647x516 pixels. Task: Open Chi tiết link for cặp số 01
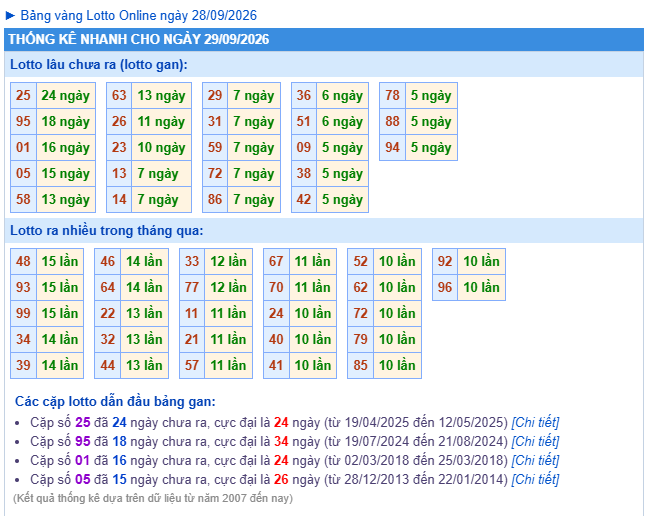pyautogui.click(x=535, y=460)
